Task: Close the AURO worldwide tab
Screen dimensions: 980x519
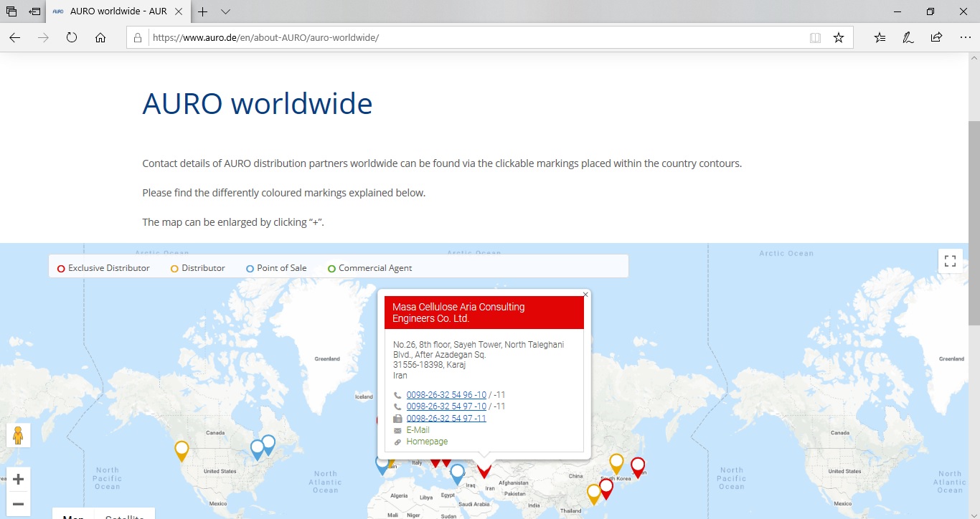Action: (180, 11)
